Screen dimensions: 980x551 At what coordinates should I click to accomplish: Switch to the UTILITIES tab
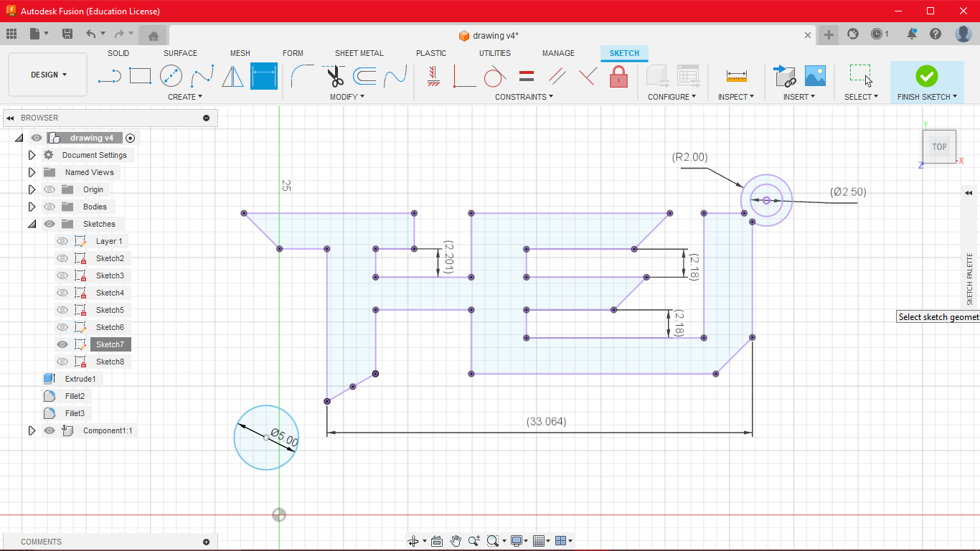coord(495,53)
